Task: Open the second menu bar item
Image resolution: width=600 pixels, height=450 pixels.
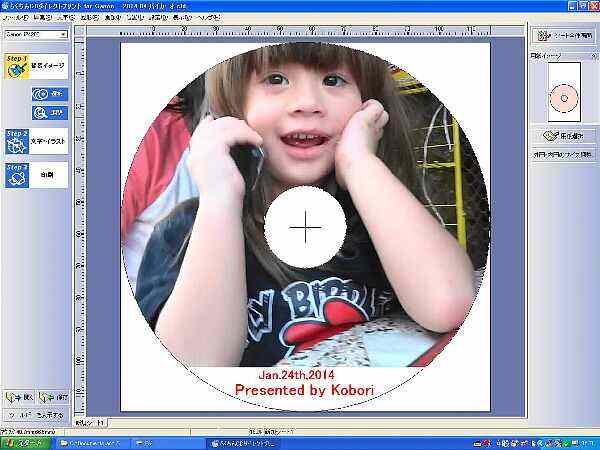Action: (42, 18)
